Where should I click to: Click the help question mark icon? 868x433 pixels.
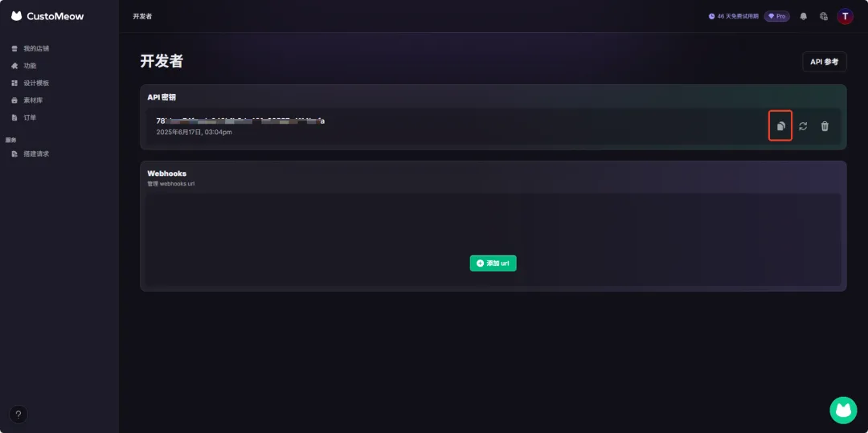point(18,414)
